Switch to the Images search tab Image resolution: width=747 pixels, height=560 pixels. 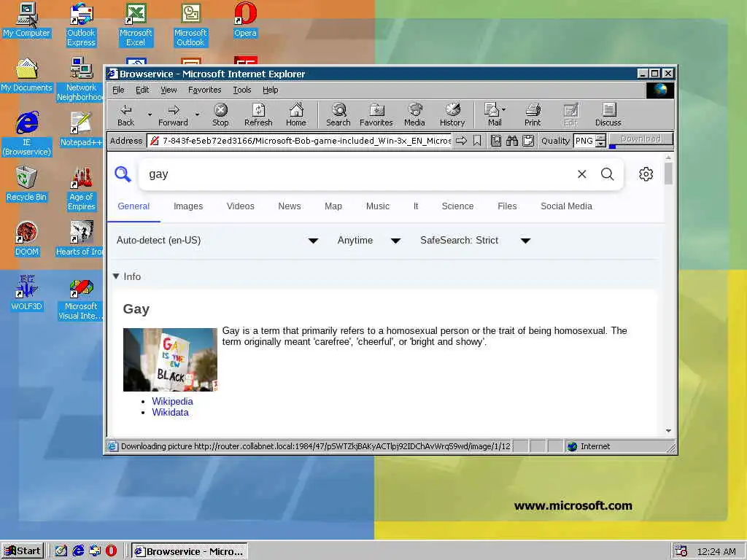coord(188,206)
